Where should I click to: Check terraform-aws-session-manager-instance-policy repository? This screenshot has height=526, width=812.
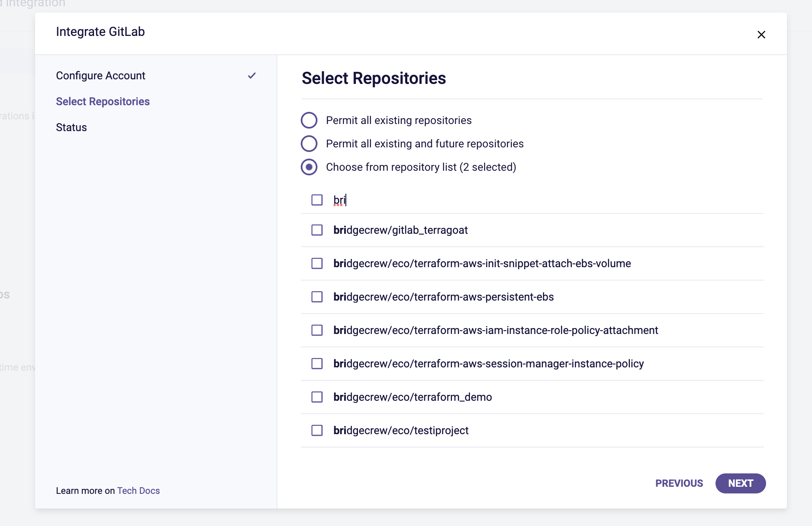[x=317, y=364]
